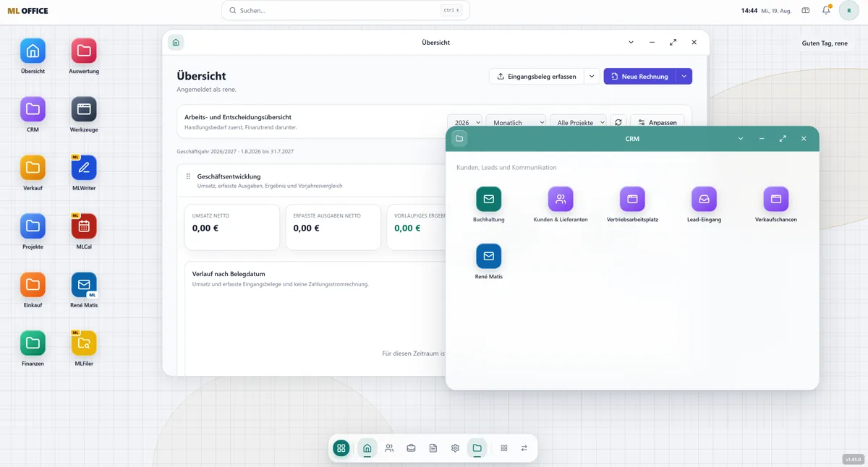The image size is (868, 467).
Task: Open the Alle Projekte dropdown
Action: pyautogui.click(x=578, y=123)
